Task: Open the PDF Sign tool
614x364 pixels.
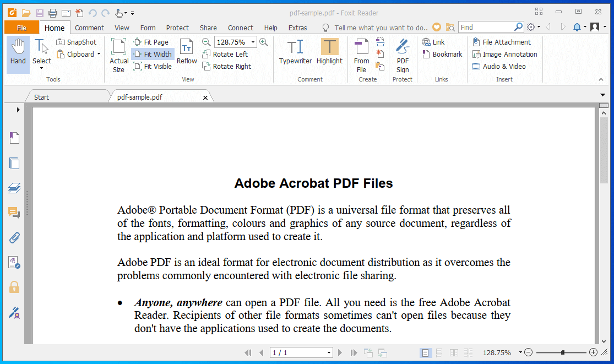Action: pyautogui.click(x=403, y=55)
